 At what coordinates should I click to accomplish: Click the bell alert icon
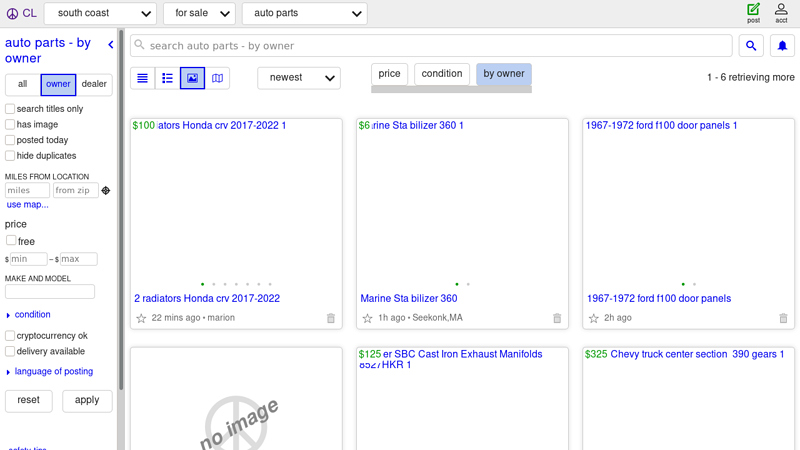tap(782, 46)
